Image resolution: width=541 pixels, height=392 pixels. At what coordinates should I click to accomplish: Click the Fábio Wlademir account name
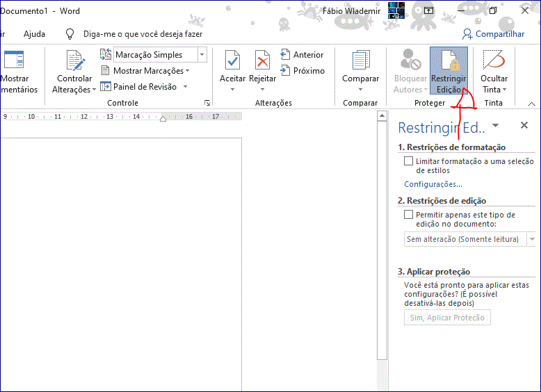tap(351, 11)
